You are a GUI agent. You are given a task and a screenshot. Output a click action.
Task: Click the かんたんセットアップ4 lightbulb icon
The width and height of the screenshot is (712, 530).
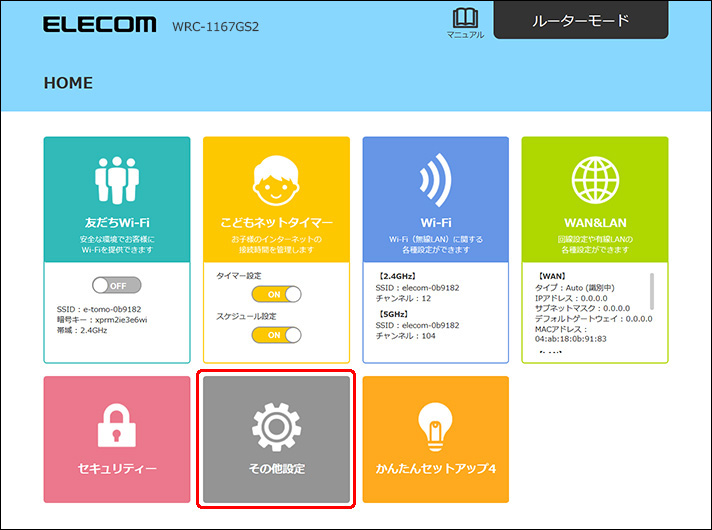point(435,425)
